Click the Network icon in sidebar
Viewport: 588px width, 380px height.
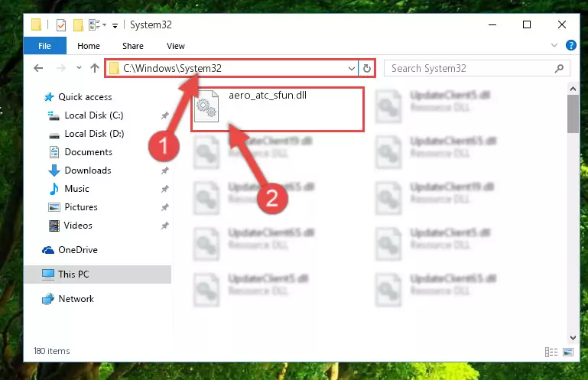tap(48, 299)
